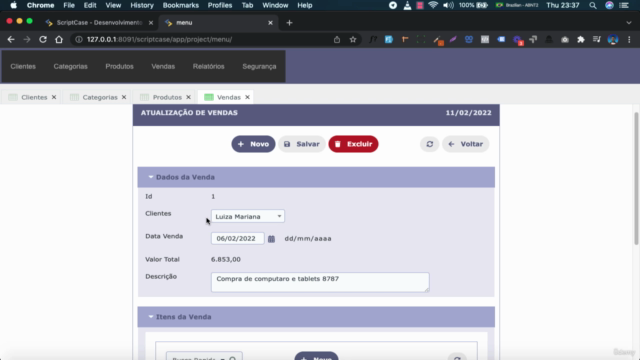The height and width of the screenshot is (360, 640).
Task: Open the reading list icon in toolbar
Action: tap(597, 40)
